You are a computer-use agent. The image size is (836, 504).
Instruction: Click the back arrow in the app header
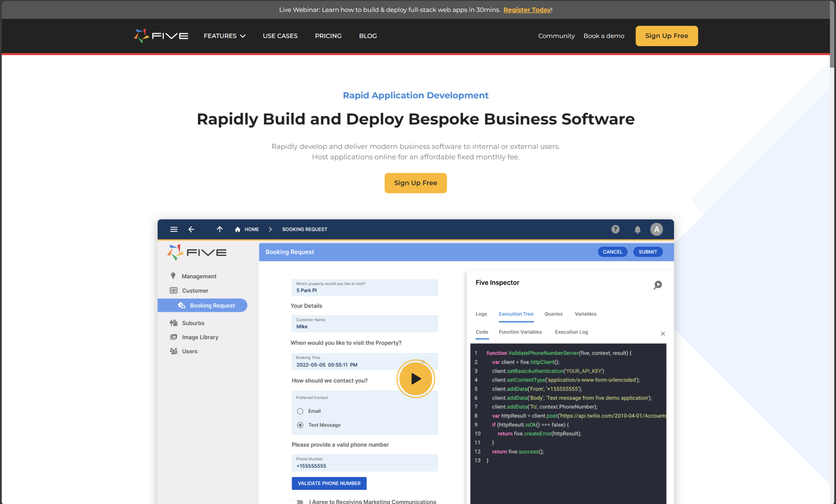coord(191,229)
